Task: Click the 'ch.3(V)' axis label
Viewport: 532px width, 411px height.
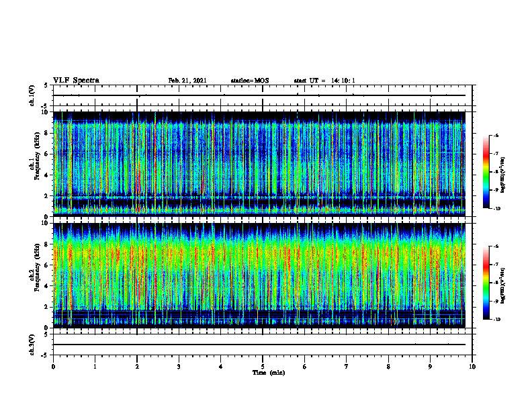Action: pyautogui.click(x=32, y=345)
